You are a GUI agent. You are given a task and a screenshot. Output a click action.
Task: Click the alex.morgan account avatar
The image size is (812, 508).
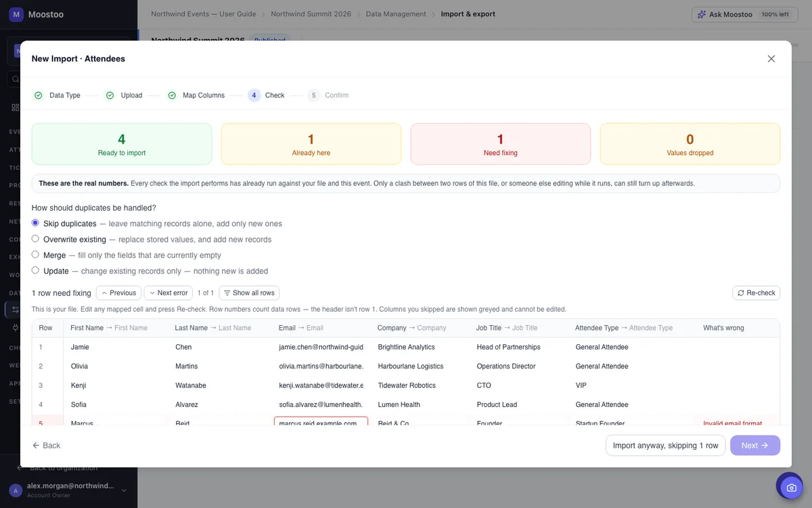(16, 490)
